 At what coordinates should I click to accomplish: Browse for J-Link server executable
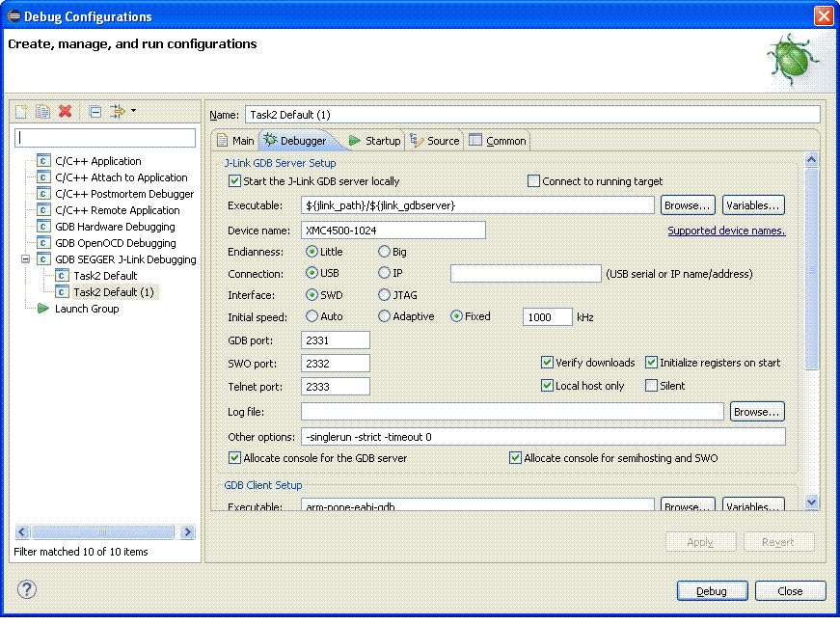(x=688, y=205)
